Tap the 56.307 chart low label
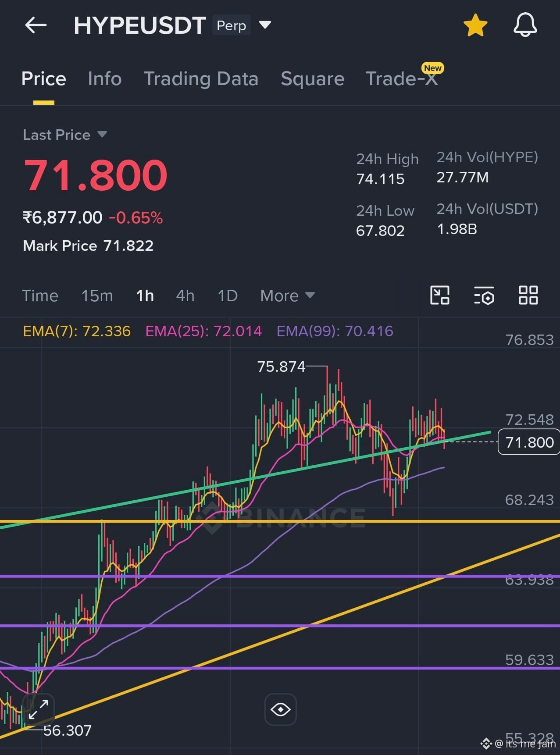 click(68, 730)
